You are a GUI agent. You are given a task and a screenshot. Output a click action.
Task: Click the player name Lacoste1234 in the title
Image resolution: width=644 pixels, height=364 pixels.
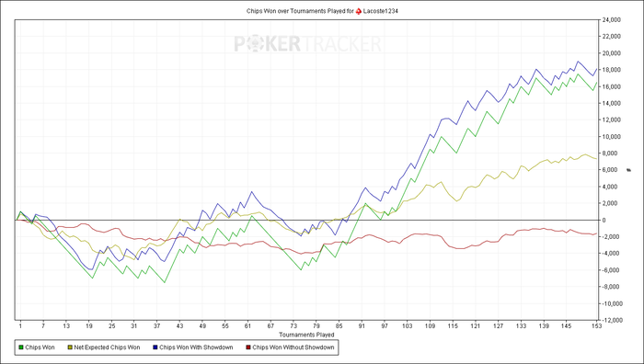tap(380, 11)
